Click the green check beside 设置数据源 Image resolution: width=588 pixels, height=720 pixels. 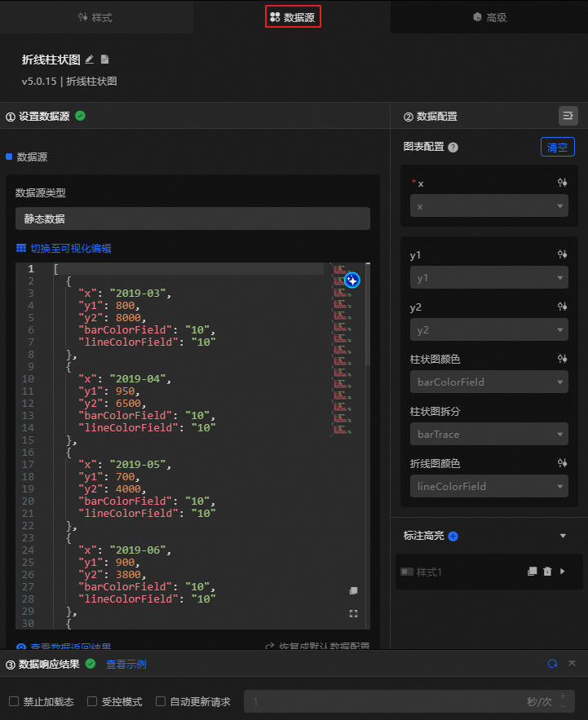click(80, 116)
